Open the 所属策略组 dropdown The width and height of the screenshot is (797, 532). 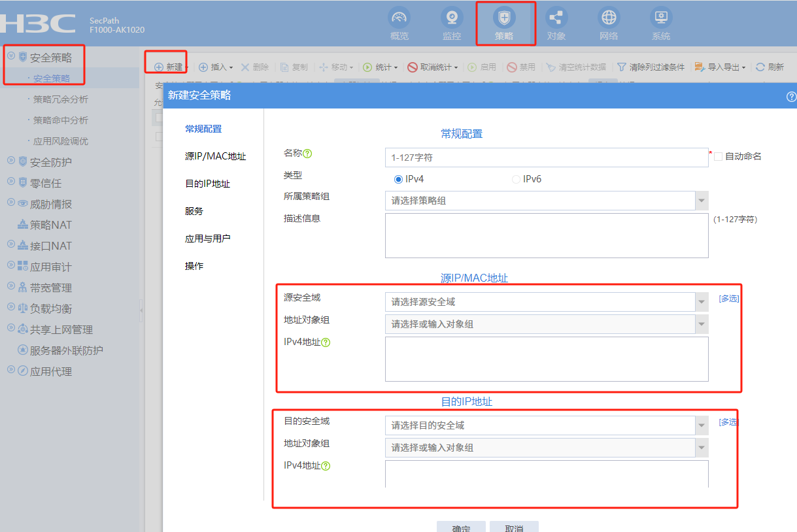point(702,201)
